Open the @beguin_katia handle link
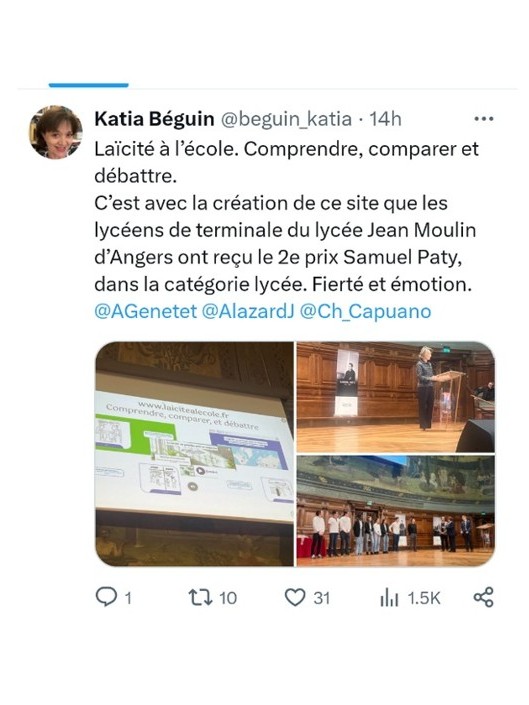The image size is (529, 705). click(285, 119)
